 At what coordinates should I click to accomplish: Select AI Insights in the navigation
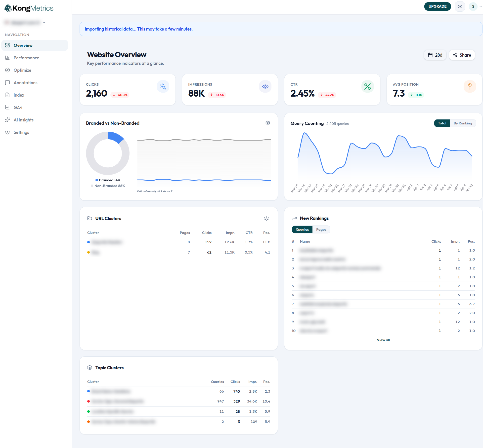[x=23, y=120]
